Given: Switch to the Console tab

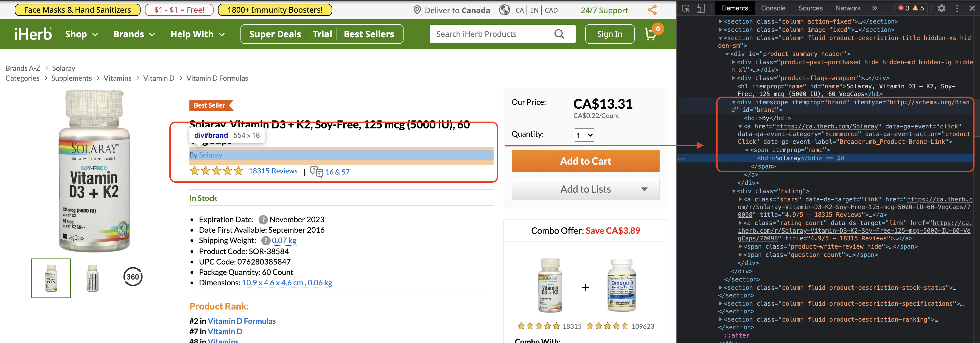Looking at the screenshot, I should pos(773,8).
